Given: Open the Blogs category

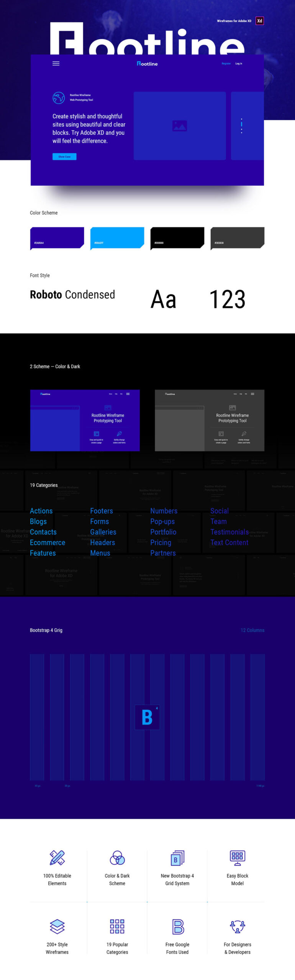Looking at the screenshot, I should click(x=38, y=521).
